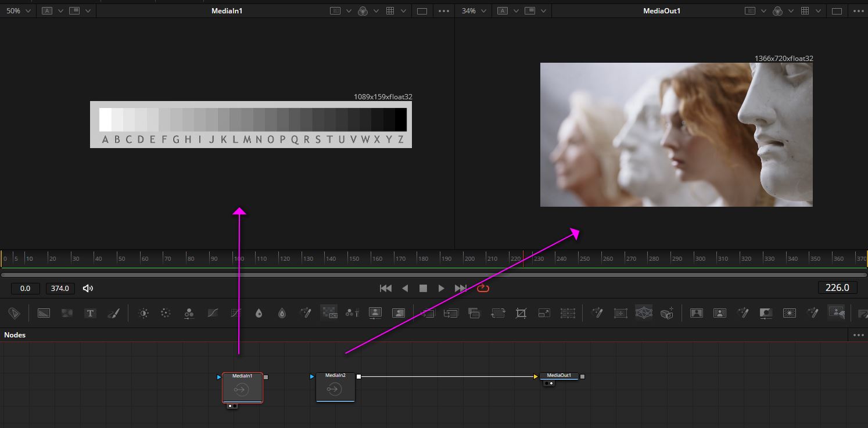Click the DCT-labeled tool icon
This screenshot has height=428, width=868.
[329, 313]
